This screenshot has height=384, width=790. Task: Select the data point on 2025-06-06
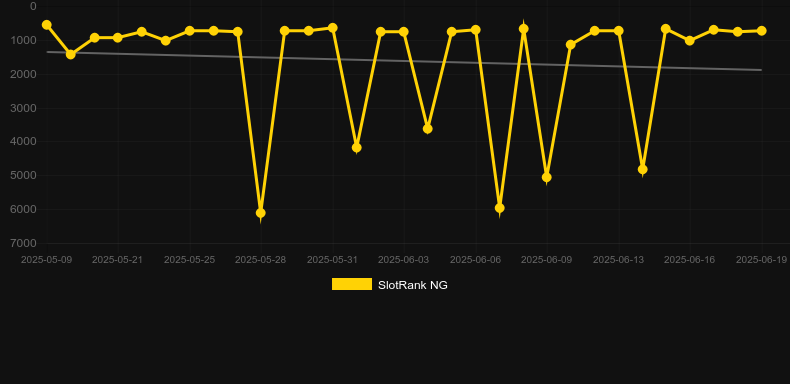point(476,30)
